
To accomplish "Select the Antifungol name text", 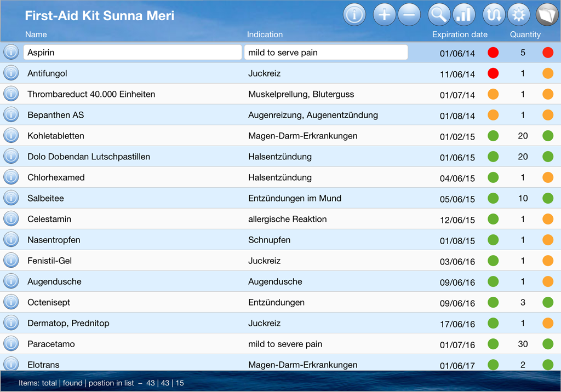I will pyautogui.click(x=47, y=73).
